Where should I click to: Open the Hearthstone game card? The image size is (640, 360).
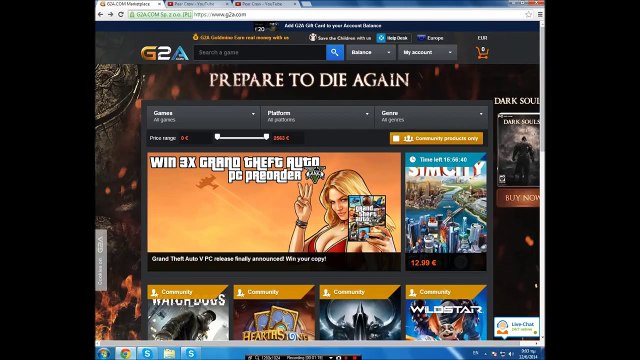pyautogui.click(x=274, y=313)
